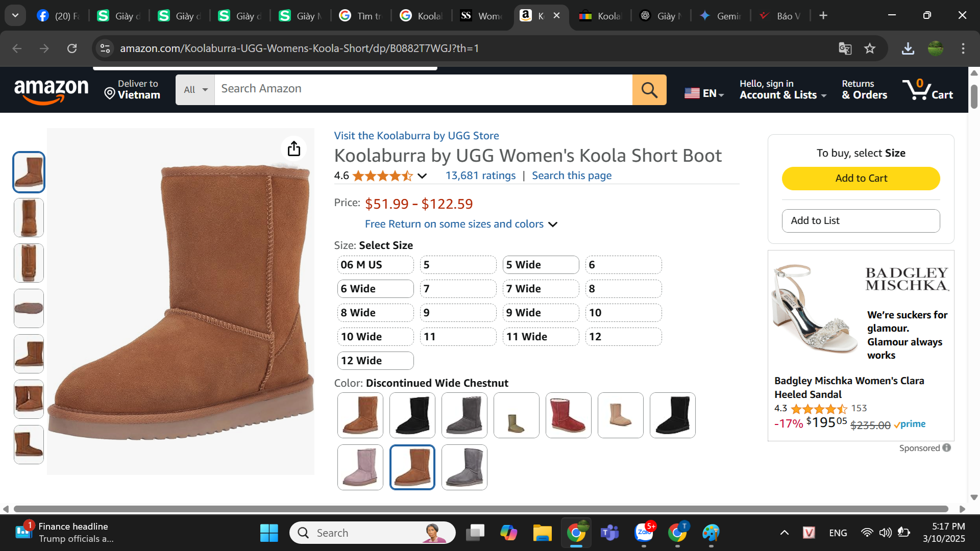View the boot sole thumbnail image

[29, 309]
